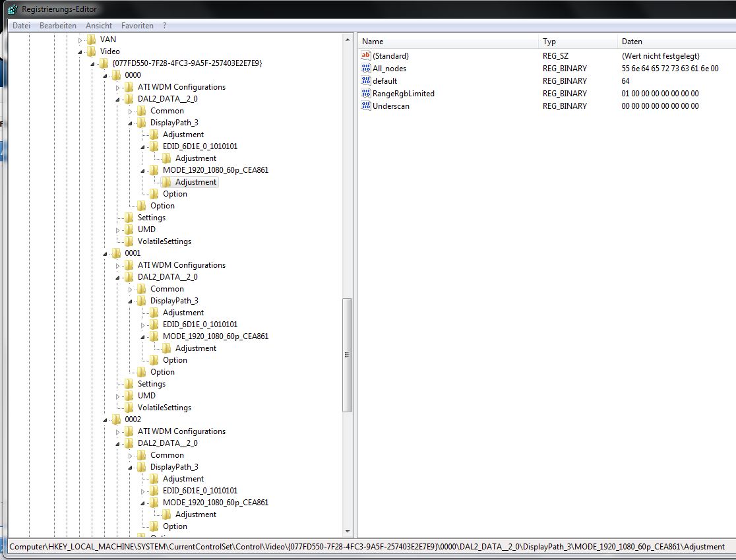Select Option under MODE_1920_1080_60p_CEA861 in 0000
Screen dimensions: 736x560
pos(175,194)
